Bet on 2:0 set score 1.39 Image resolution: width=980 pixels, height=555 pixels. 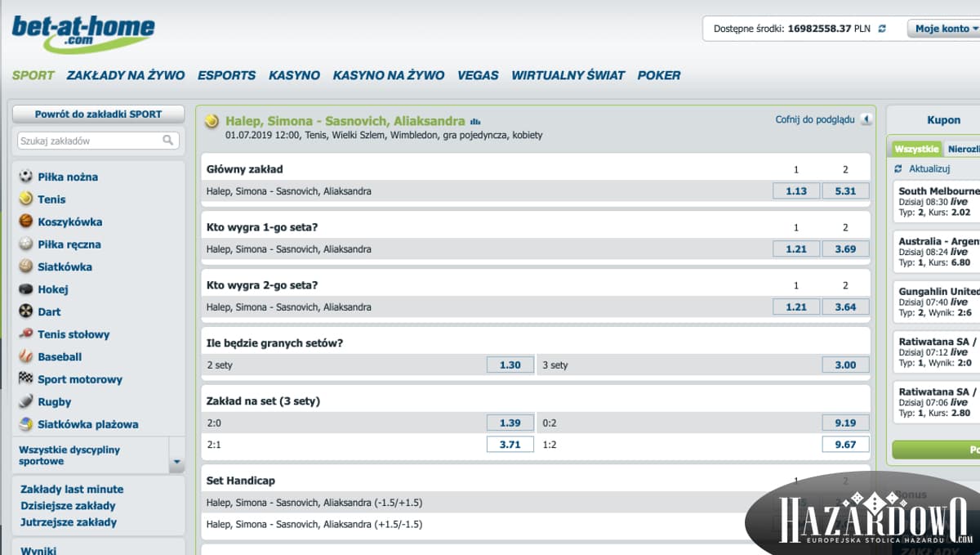[510, 423]
